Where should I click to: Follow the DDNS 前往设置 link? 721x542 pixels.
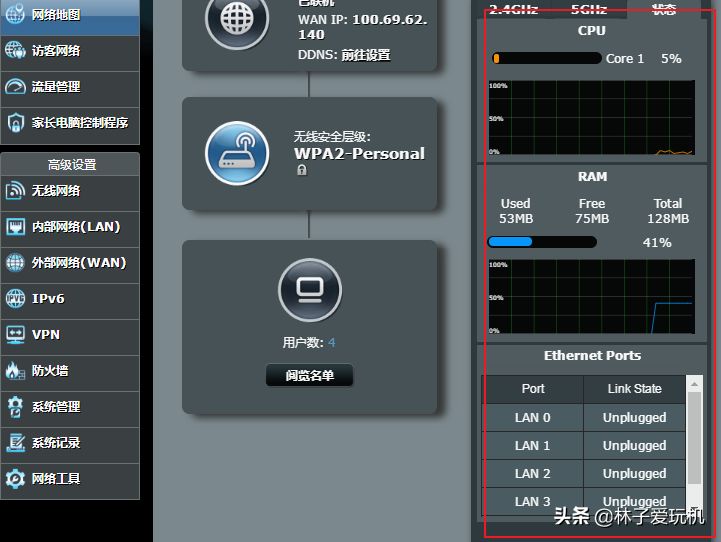point(366,55)
